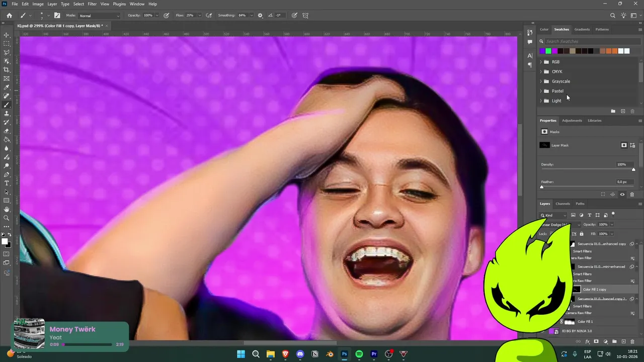
Task: Select the Hand tool
Action: click(x=7, y=209)
